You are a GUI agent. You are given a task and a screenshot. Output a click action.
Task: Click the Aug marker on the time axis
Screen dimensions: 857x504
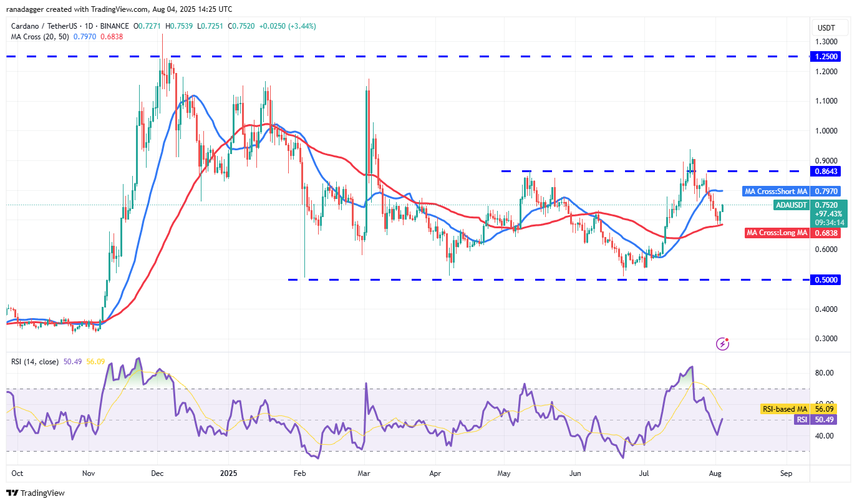tap(717, 473)
